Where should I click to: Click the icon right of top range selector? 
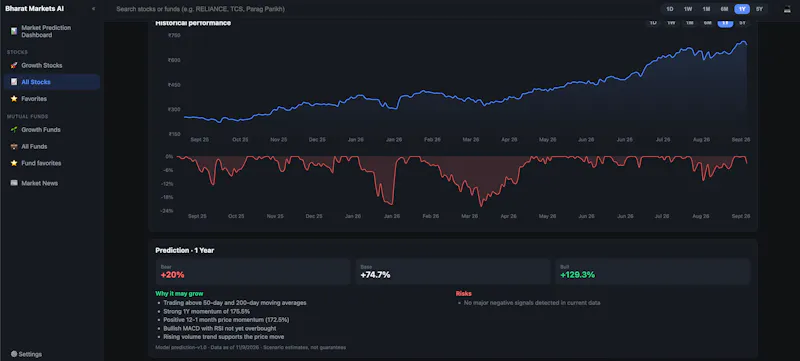787,9
